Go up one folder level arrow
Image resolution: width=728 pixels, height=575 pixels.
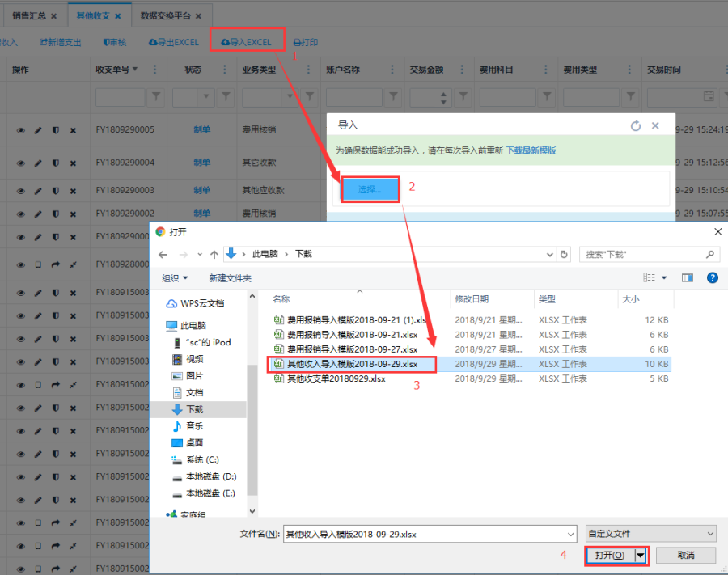(214, 254)
